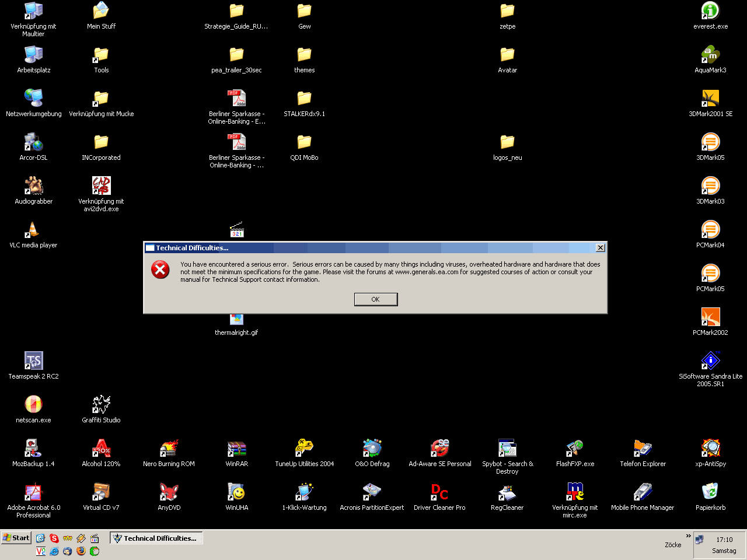Close the Technical Difficulties dialog
Screen dimensions: 747x560
point(600,248)
